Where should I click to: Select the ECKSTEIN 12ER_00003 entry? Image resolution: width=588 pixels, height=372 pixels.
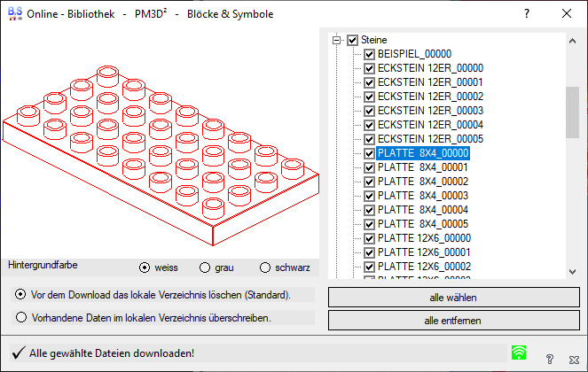click(x=430, y=111)
